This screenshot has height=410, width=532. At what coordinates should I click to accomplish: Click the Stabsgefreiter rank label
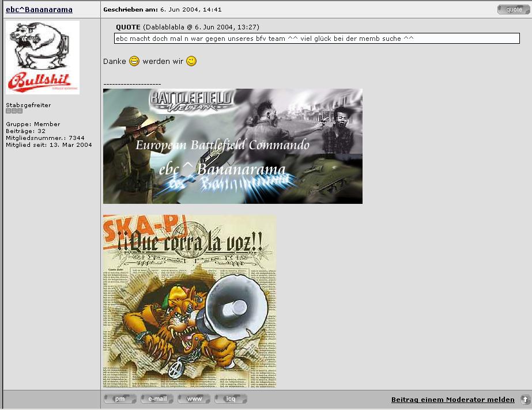[28, 105]
